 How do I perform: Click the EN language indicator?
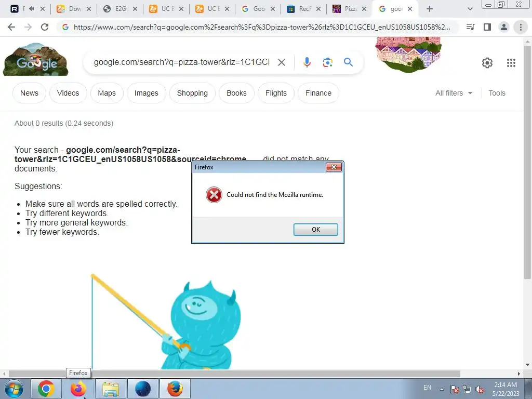(x=427, y=388)
